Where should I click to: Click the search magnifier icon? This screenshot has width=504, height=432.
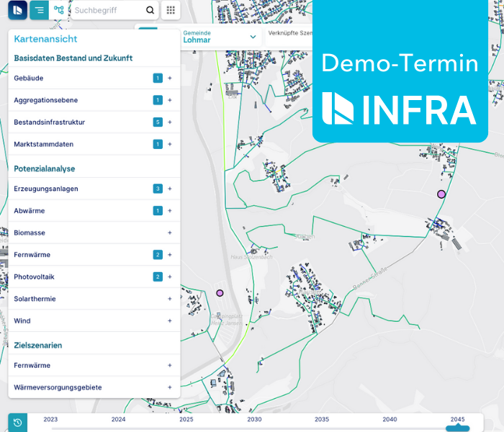pos(150,10)
